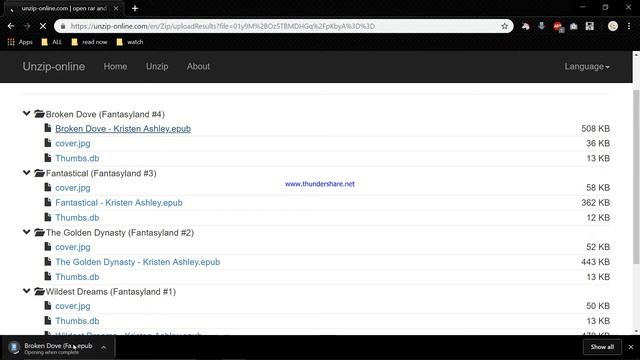The image size is (640, 360).
Task: Open the red ABP extension icon
Action: pyautogui.click(x=558, y=27)
